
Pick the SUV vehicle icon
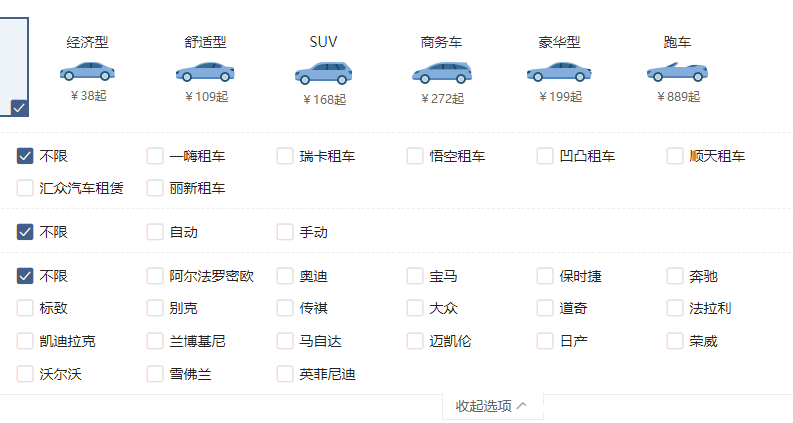point(323,73)
